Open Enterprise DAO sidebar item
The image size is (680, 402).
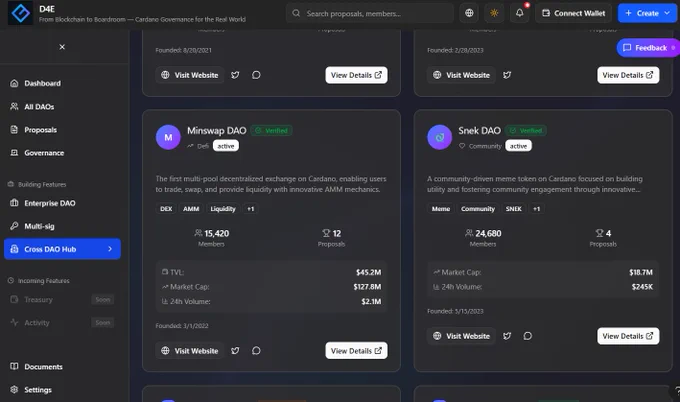click(62, 203)
